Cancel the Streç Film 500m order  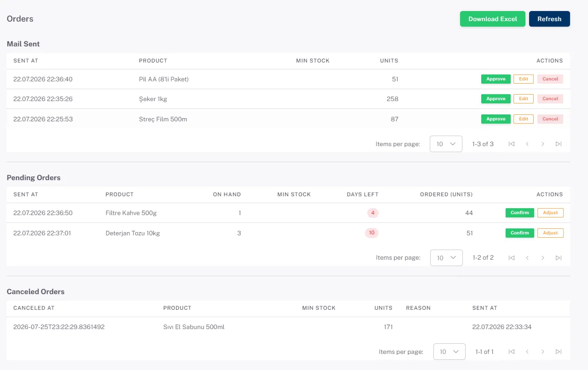pyautogui.click(x=550, y=119)
